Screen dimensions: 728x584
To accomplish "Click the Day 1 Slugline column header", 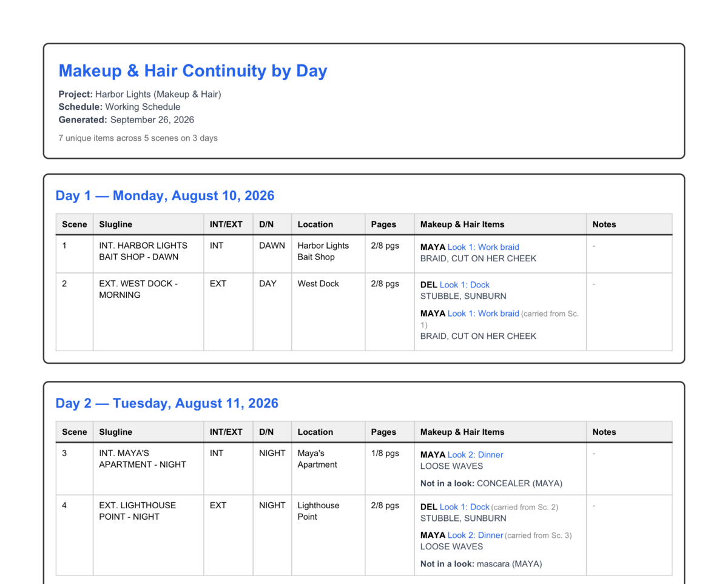I will (x=148, y=224).
